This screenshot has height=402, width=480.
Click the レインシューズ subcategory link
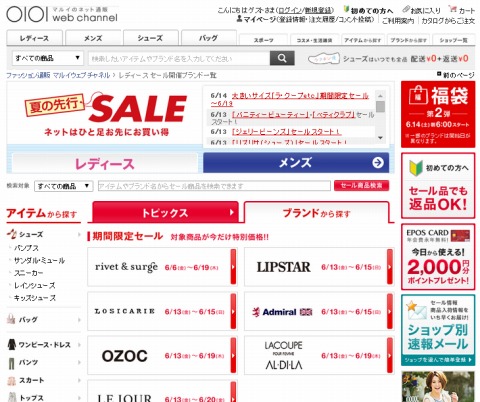[35, 285]
